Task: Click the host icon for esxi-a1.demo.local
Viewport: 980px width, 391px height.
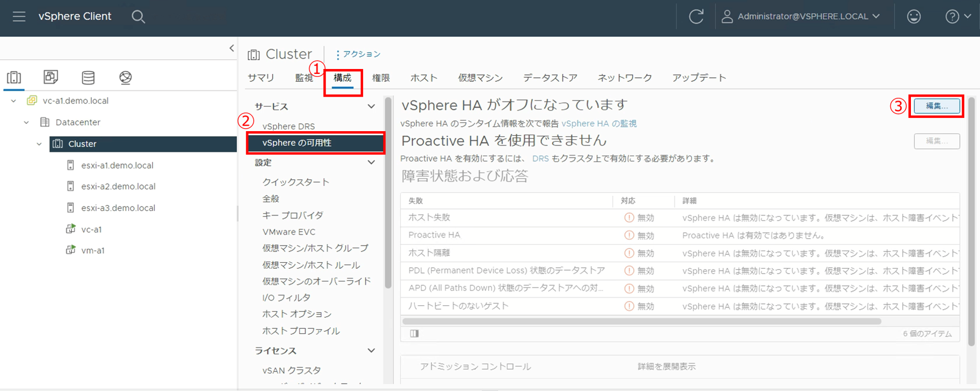Action: click(x=71, y=165)
